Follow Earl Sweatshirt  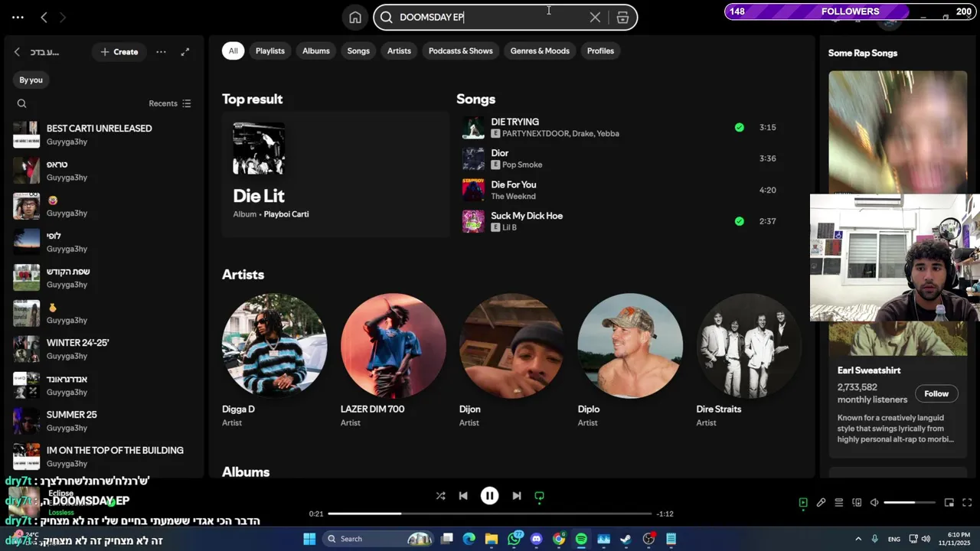[x=936, y=393]
